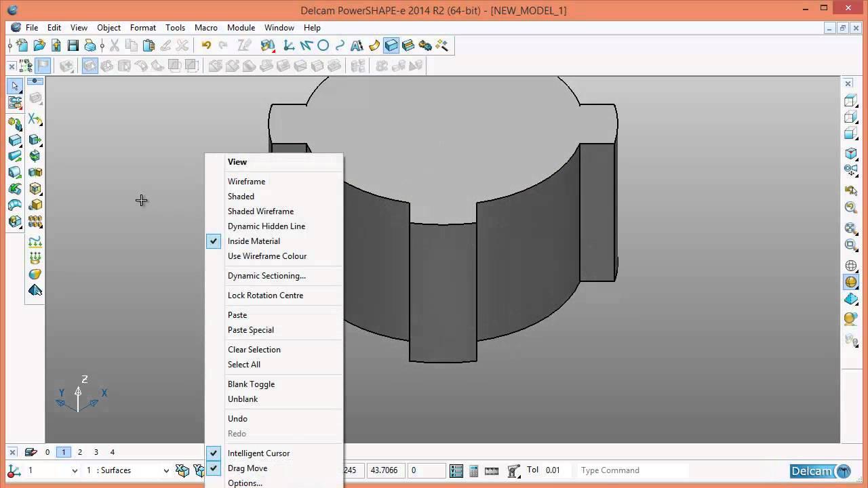Select the Line tool icon
Screen dimensions: 868x488
click(307, 45)
